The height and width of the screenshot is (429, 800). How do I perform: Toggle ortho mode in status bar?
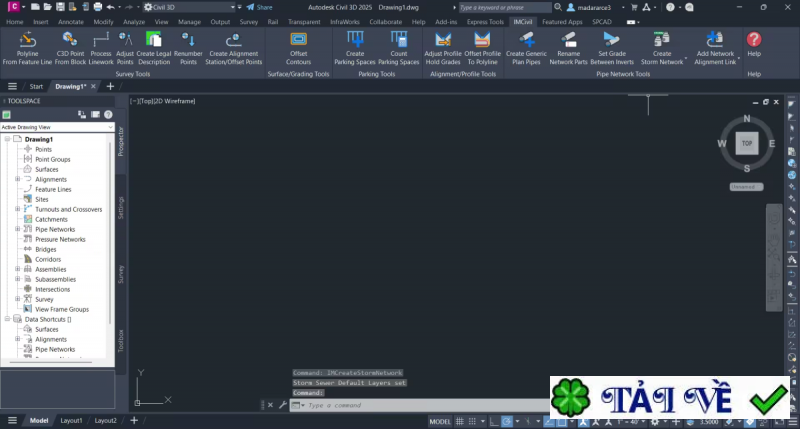pyautogui.click(x=493, y=421)
